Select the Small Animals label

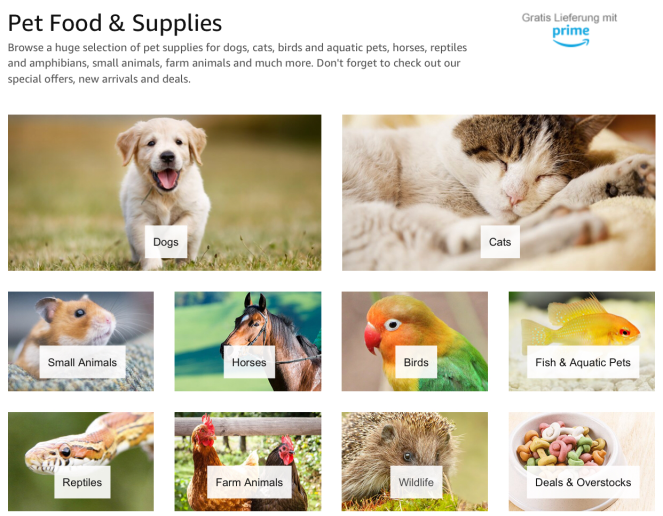pos(82,362)
